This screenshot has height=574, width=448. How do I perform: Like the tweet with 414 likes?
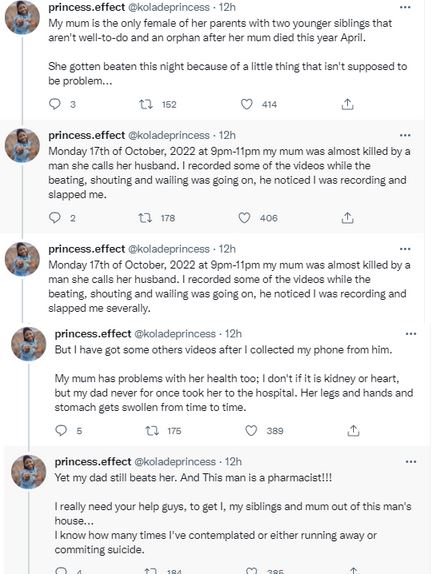click(x=246, y=104)
